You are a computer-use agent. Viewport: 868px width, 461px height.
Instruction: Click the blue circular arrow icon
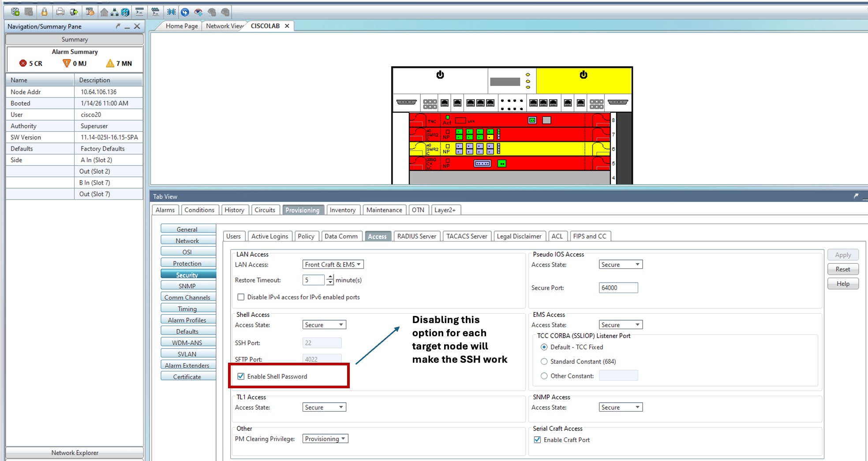click(185, 12)
